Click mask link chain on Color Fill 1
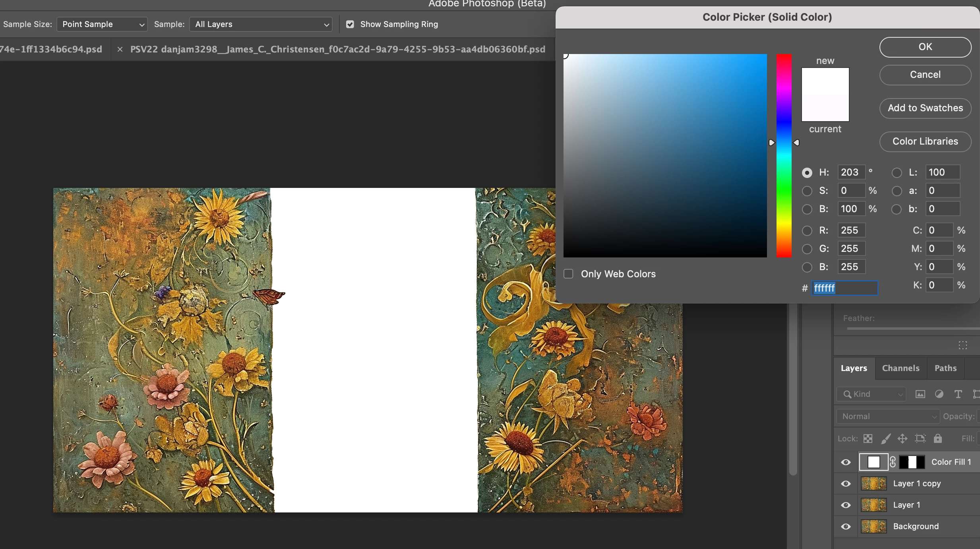Viewport: 980px width, 549px height. tap(893, 462)
